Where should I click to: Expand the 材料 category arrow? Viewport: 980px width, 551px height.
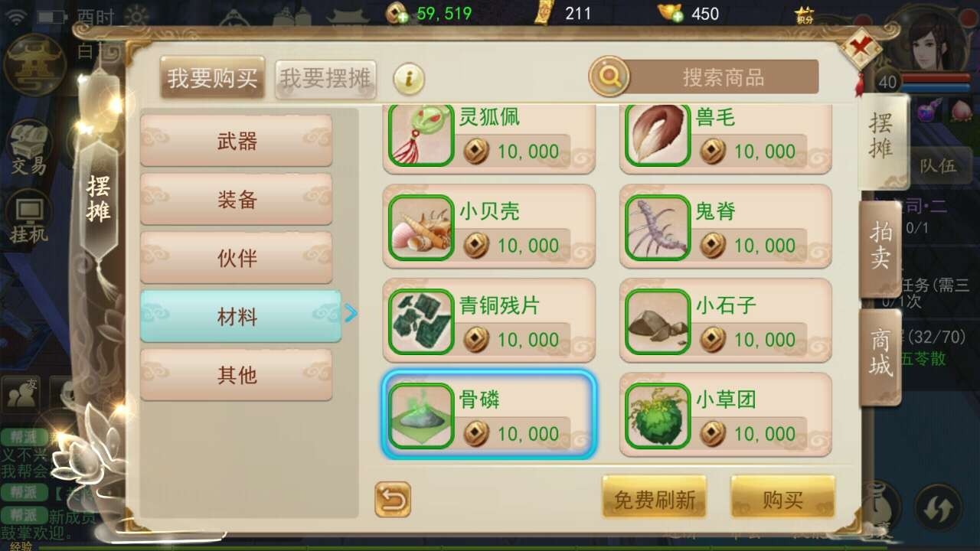click(x=351, y=313)
